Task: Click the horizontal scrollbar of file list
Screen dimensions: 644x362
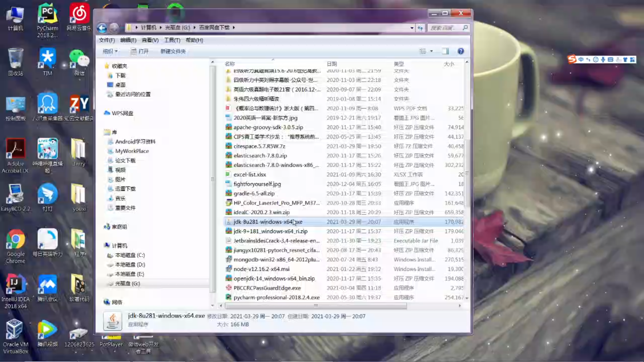Action: (x=315, y=306)
